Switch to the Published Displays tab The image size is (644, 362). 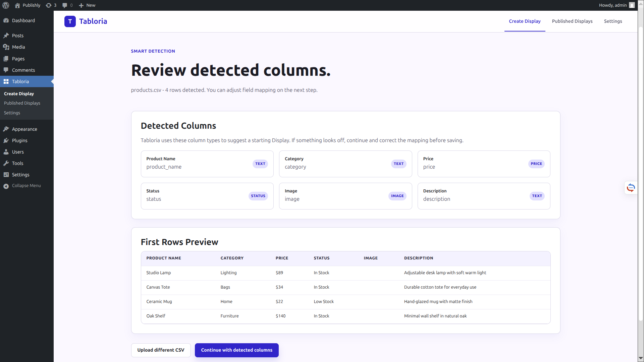[572, 21]
